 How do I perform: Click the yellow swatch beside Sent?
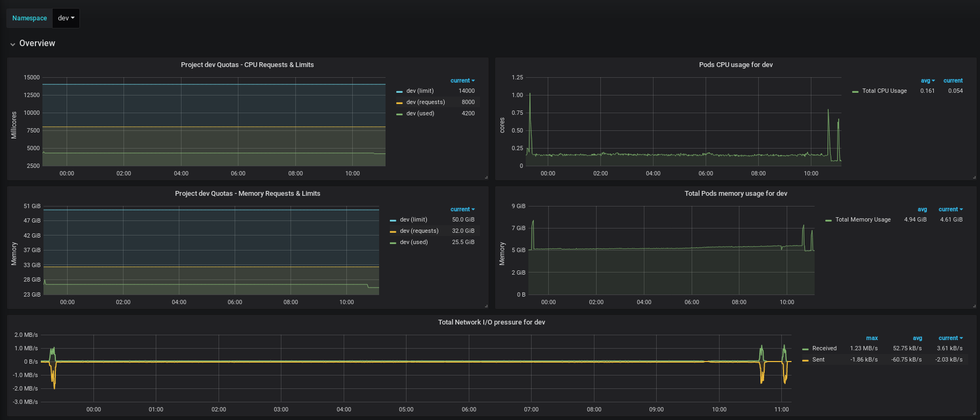point(805,360)
